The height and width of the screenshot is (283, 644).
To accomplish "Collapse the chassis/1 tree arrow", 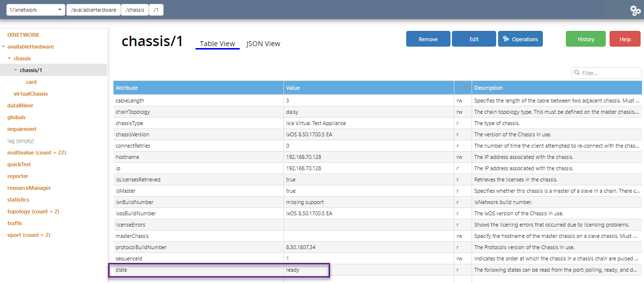I will point(16,70).
